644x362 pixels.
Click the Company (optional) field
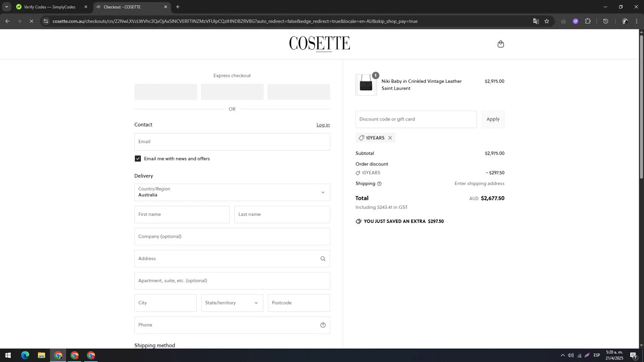pos(232,236)
